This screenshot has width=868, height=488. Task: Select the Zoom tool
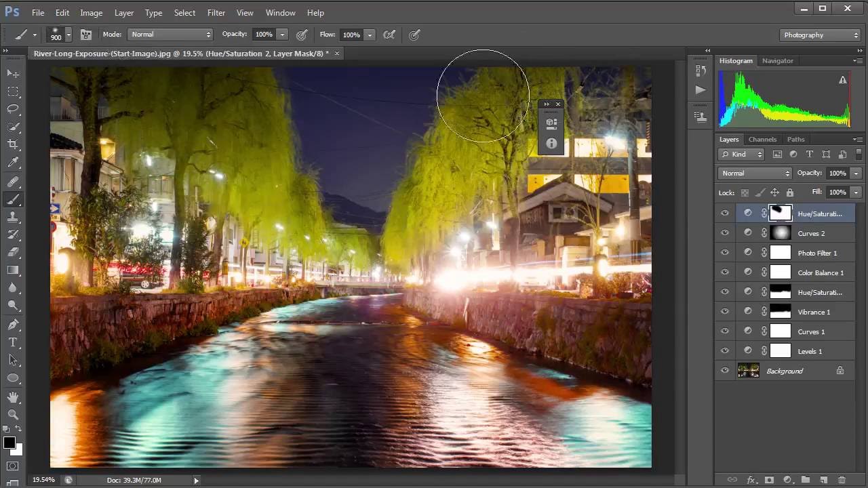13,415
